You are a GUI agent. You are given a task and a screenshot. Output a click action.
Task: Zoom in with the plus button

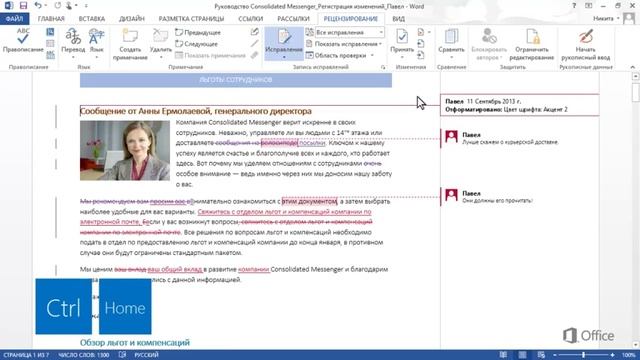(x=613, y=355)
